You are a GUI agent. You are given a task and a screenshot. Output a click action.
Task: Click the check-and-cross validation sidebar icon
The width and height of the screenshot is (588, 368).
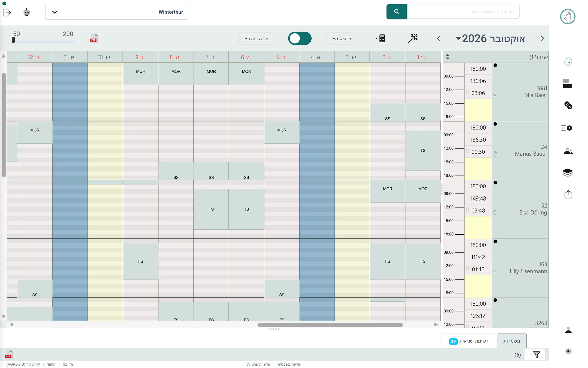(x=568, y=105)
